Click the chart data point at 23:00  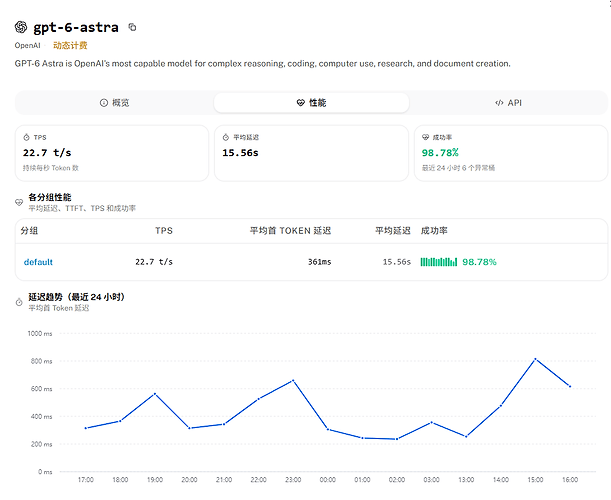(x=293, y=380)
